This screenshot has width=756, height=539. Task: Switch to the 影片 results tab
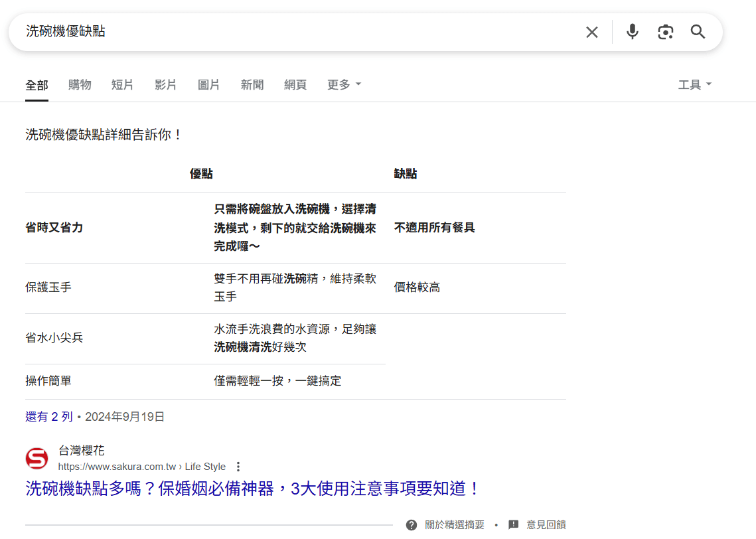(x=165, y=84)
